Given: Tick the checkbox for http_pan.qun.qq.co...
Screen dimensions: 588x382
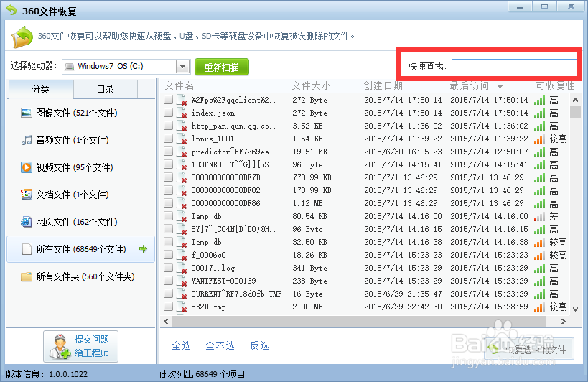Looking at the screenshot, I should 169,125.
